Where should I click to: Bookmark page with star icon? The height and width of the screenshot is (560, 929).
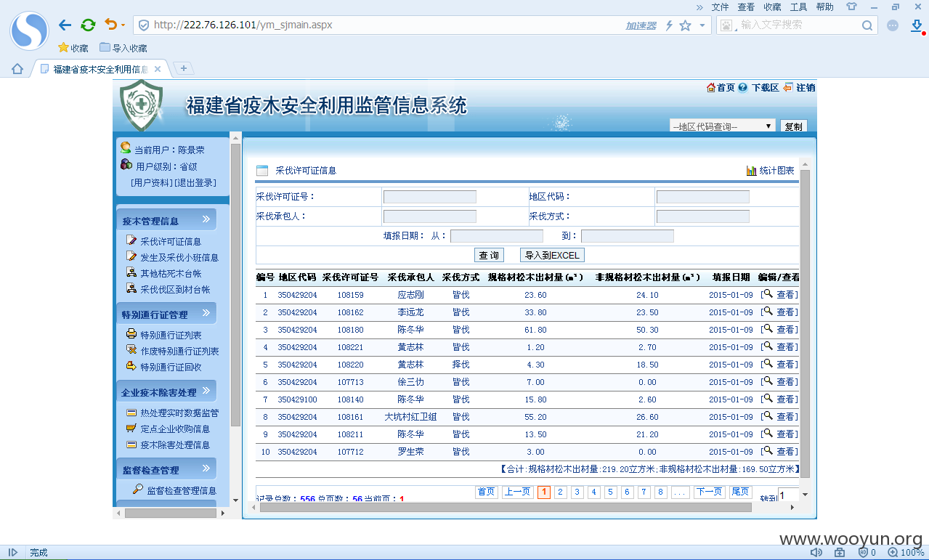pyautogui.click(x=685, y=25)
